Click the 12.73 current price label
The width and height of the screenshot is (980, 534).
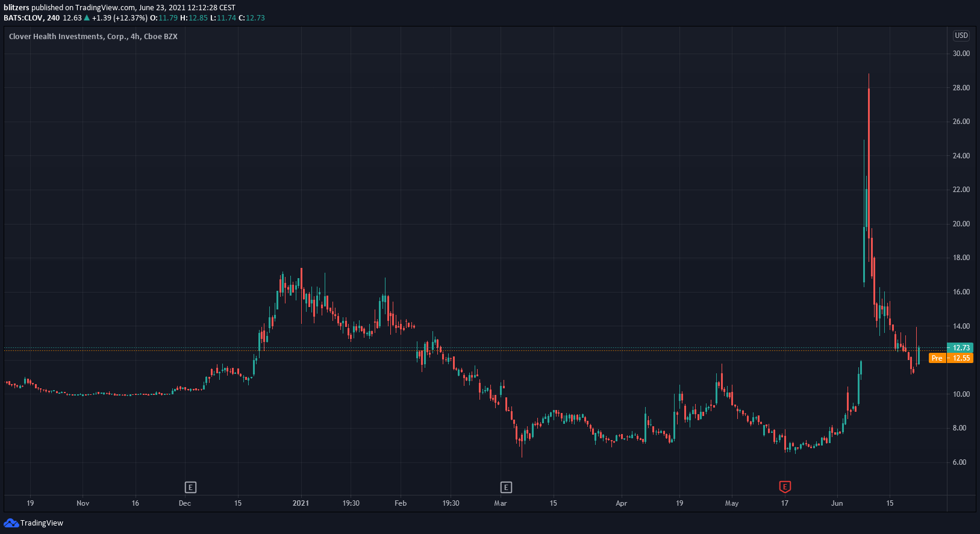pos(960,347)
